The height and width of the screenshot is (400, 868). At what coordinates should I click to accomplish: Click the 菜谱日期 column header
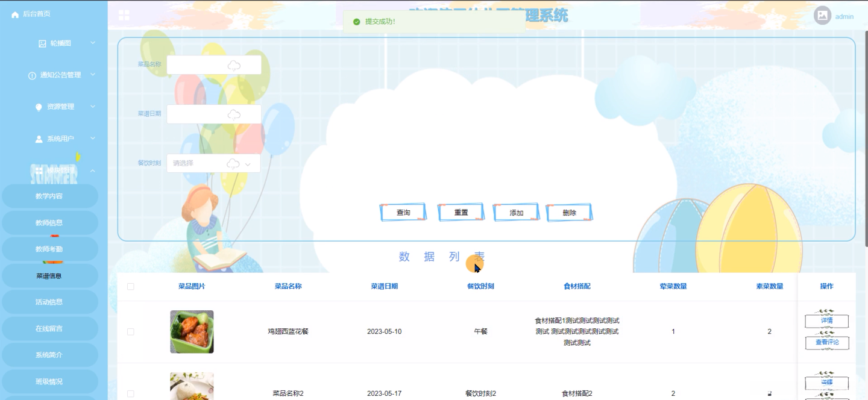(x=384, y=287)
